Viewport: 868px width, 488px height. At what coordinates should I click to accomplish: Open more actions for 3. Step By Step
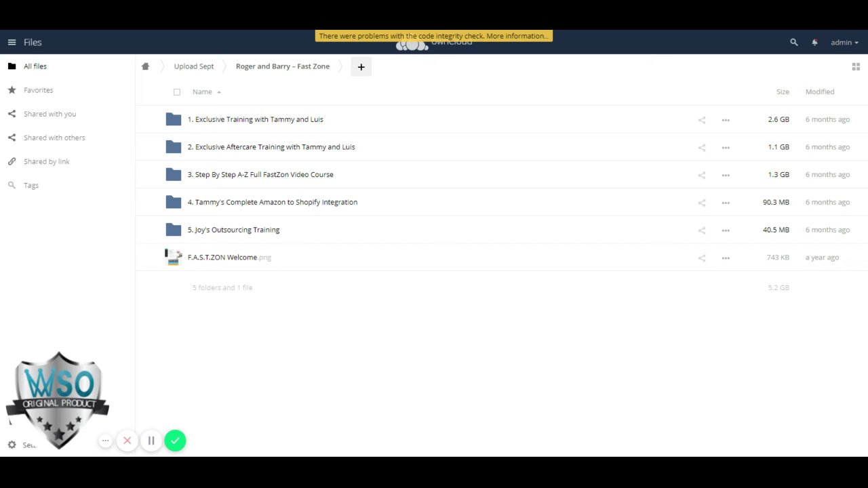726,175
